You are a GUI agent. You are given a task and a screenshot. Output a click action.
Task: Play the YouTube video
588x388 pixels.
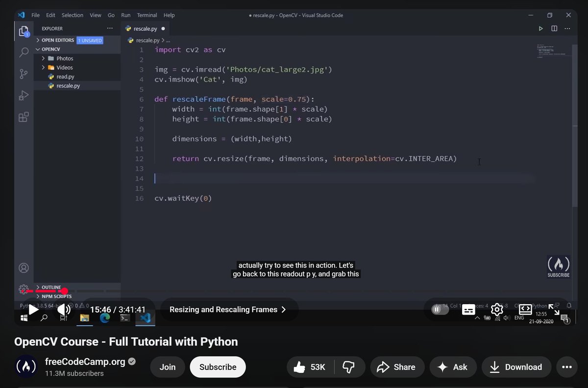coord(33,310)
